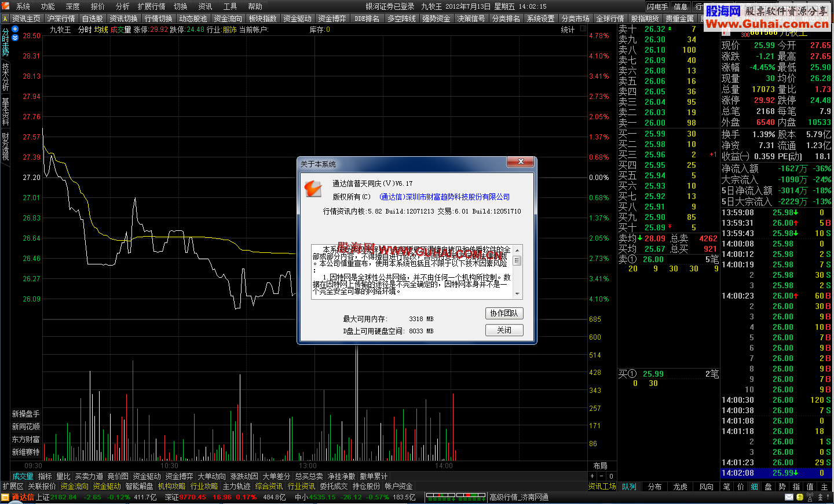
Task: Click 板块指数 in the toolbar
Action: coord(263,19)
